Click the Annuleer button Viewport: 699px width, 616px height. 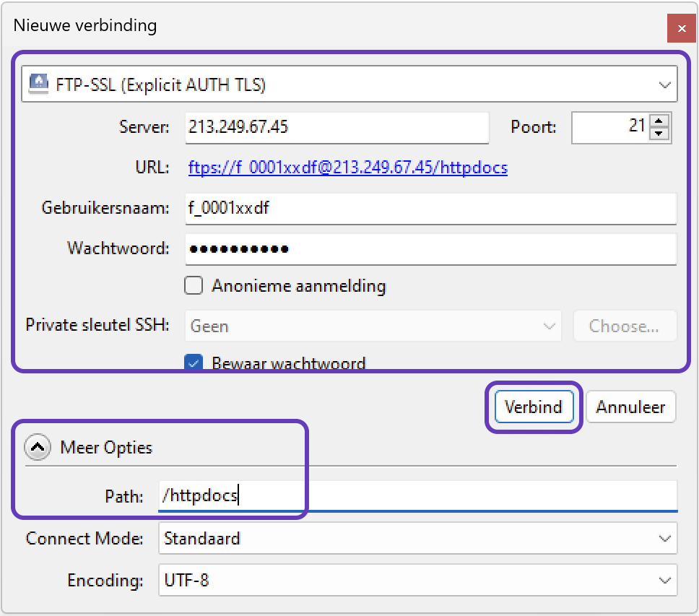pyautogui.click(x=630, y=407)
